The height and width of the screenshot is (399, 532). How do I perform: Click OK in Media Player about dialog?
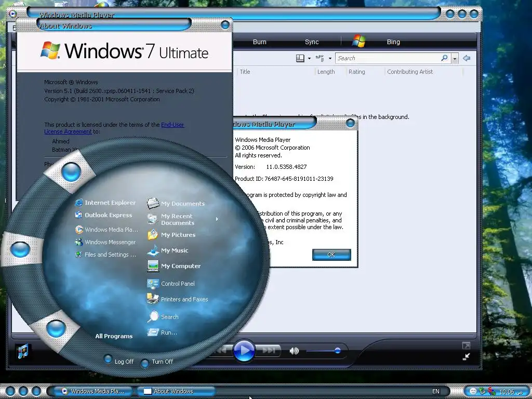point(331,255)
